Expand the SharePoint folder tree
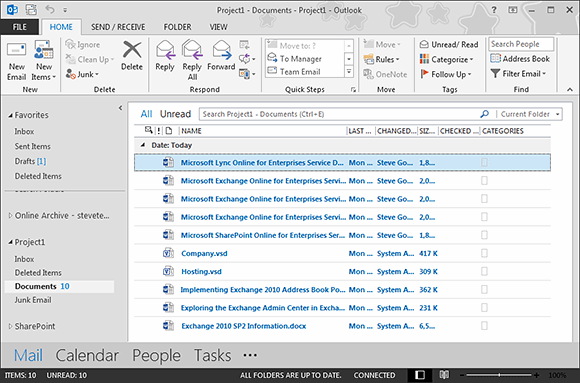This screenshot has height=383, width=580. [10, 326]
